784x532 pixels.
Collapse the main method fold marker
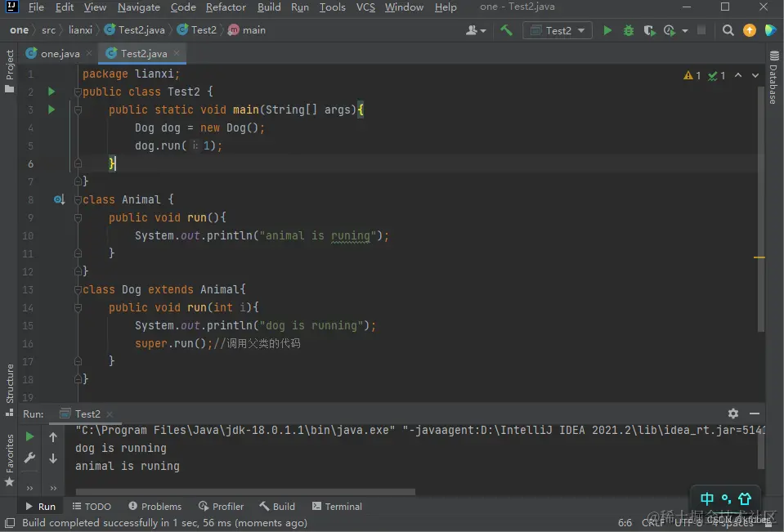point(78,110)
